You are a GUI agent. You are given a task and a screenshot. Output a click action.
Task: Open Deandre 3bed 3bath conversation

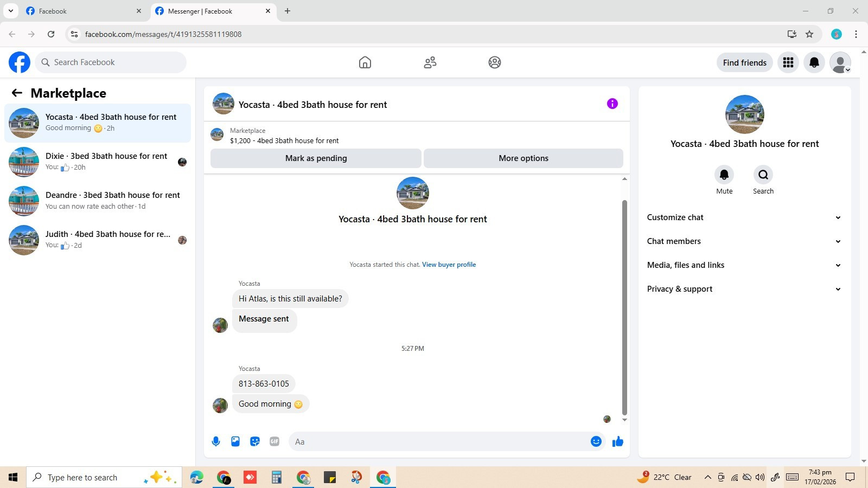click(98, 201)
